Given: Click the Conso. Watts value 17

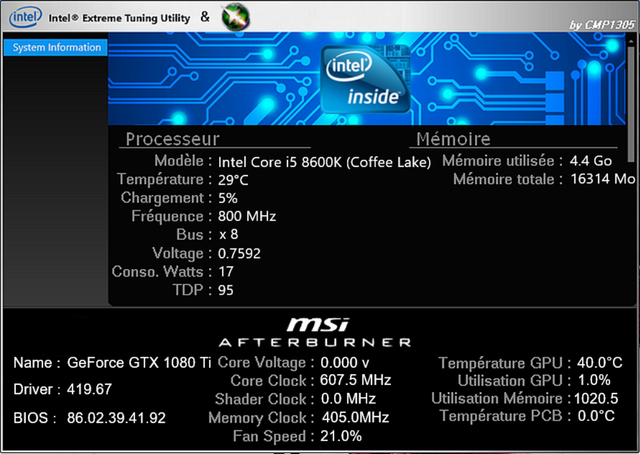Looking at the screenshot, I should (226, 272).
